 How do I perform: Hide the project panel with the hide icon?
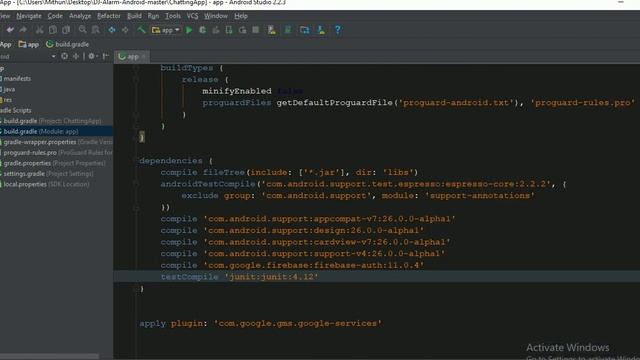(106, 56)
